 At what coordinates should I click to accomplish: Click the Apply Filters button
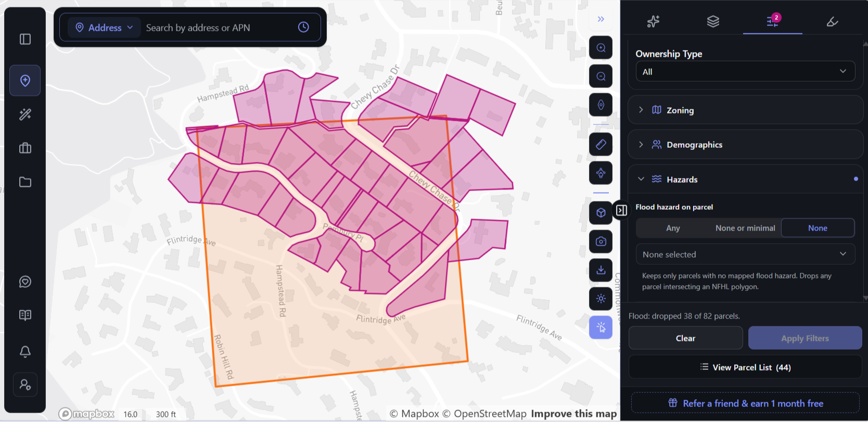tap(805, 338)
